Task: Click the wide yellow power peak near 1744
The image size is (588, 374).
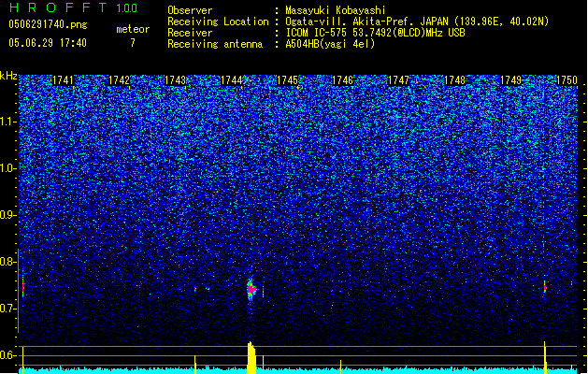Action: (x=251, y=357)
